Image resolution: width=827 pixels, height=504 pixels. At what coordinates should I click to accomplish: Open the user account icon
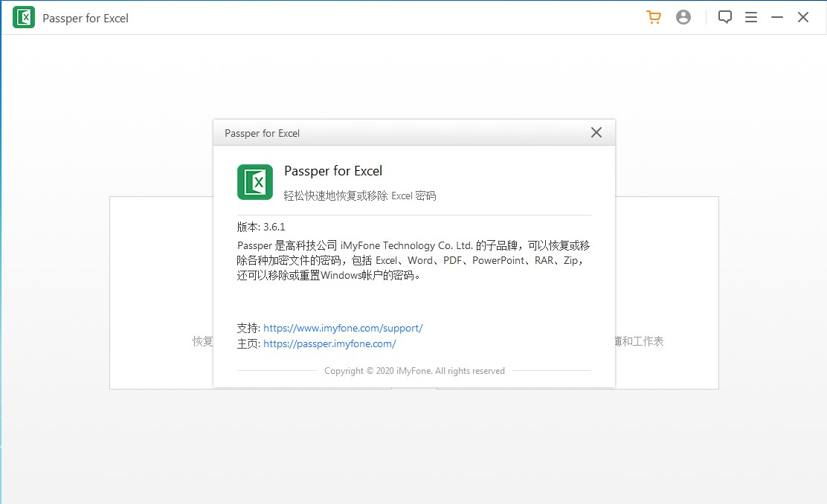pos(683,17)
